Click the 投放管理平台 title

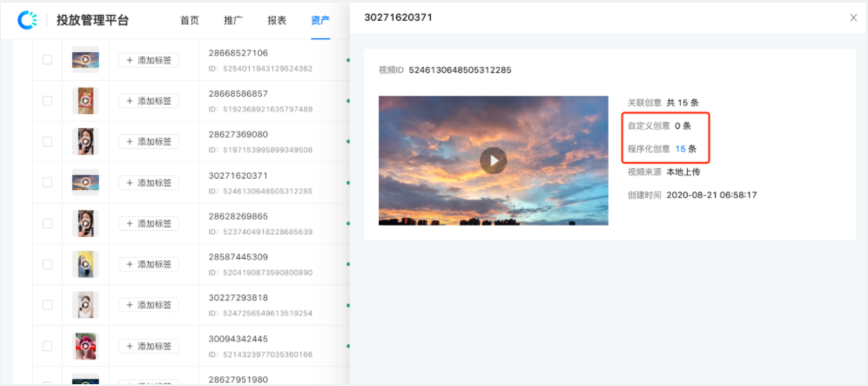click(x=92, y=21)
